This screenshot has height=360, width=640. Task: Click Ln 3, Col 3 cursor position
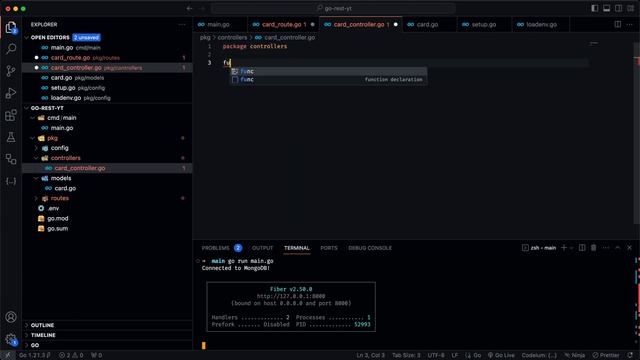371,355
